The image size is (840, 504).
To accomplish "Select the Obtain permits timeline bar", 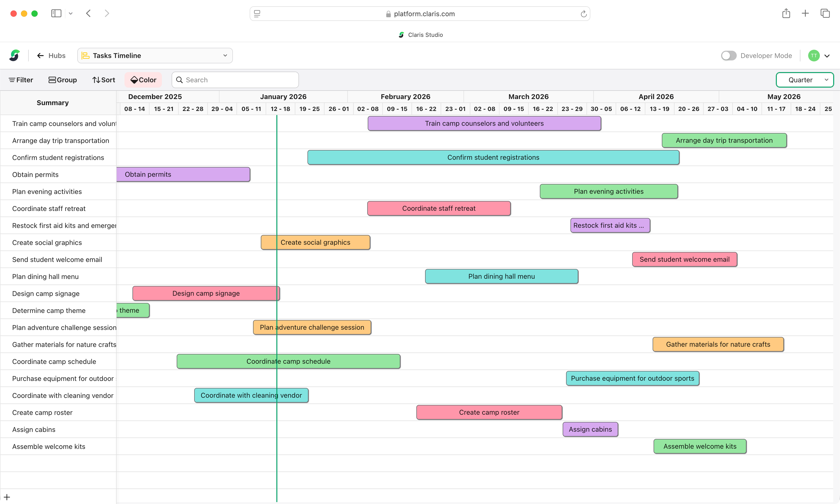I will coord(183,174).
